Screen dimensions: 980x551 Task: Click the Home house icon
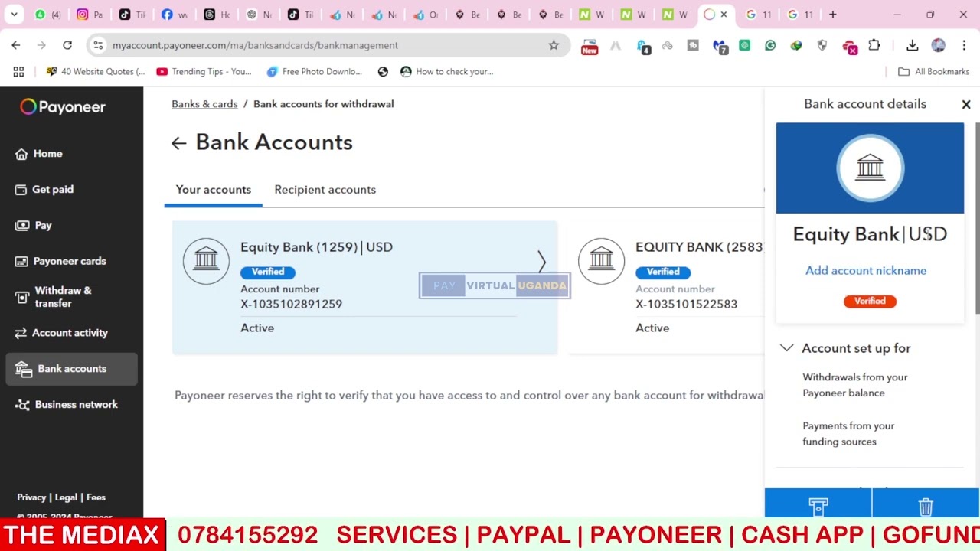tap(21, 154)
